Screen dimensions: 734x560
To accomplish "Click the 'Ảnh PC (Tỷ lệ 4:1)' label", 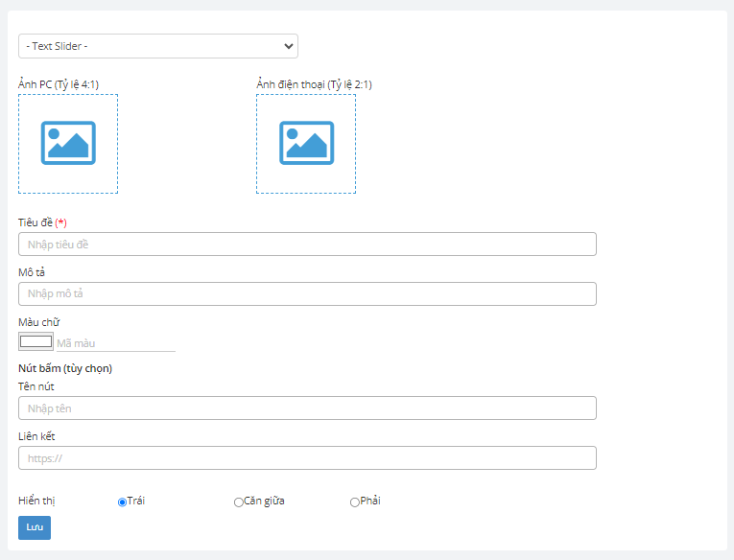I will tap(59, 84).
